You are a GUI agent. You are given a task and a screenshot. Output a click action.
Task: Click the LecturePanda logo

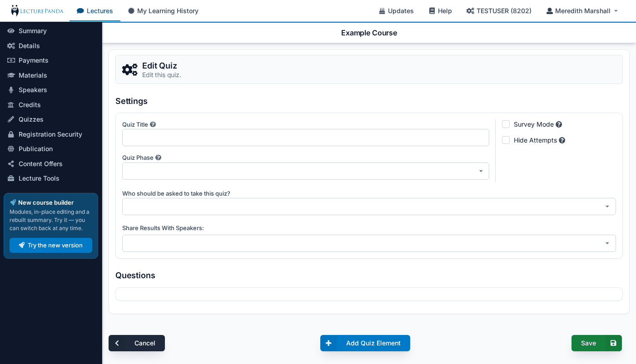[x=37, y=10]
